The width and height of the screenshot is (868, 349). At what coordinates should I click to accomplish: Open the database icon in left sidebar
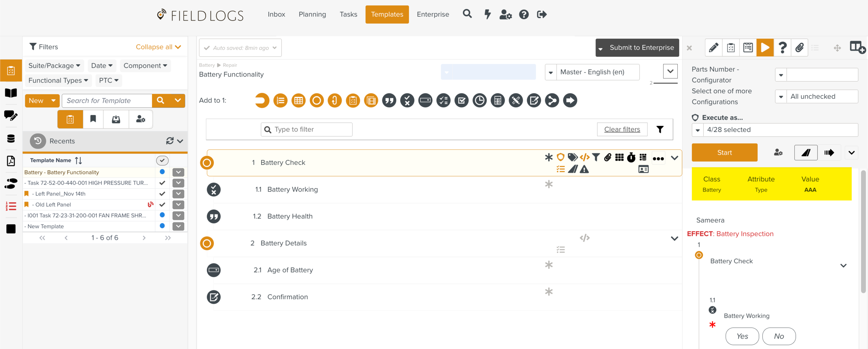point(11,139)
